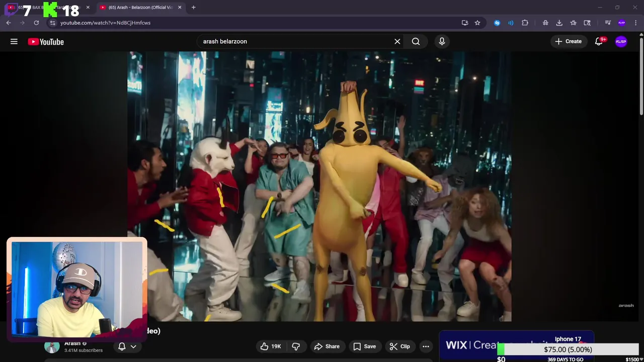This screenshot has height=362, width=644.
Task: Bookmark this page with the star
Action: (477, 23)
